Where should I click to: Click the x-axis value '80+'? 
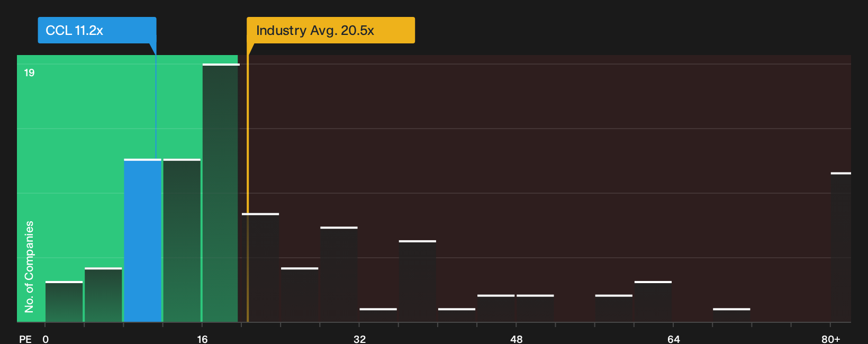pyautogui.click(x=831, y=339)
